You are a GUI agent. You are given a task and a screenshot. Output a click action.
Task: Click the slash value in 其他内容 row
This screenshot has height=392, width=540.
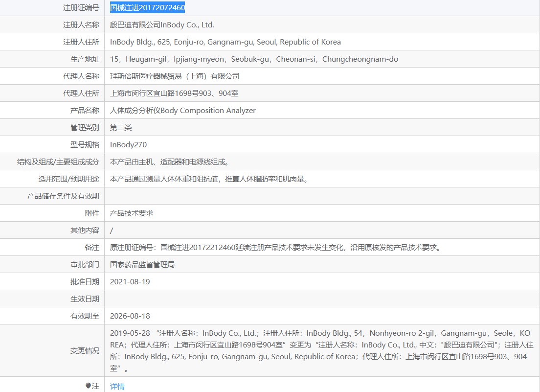pyautogui.click(x=112, y=231)
